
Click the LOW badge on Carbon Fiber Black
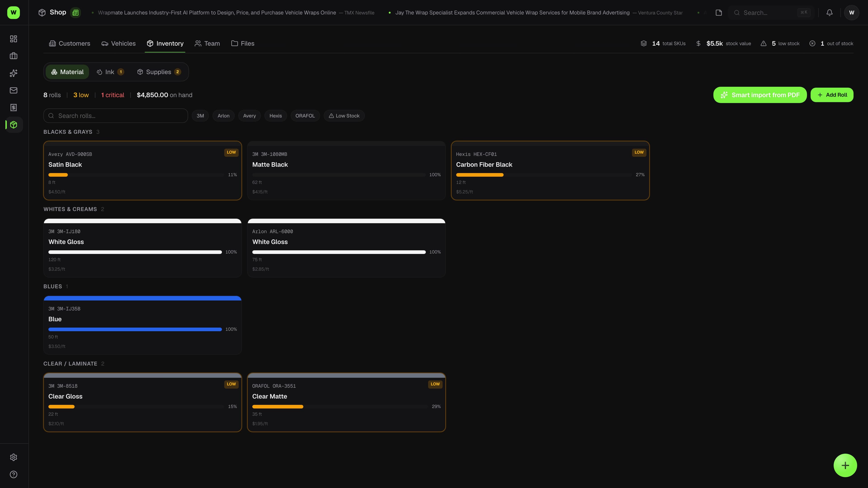tap(639, 152)
